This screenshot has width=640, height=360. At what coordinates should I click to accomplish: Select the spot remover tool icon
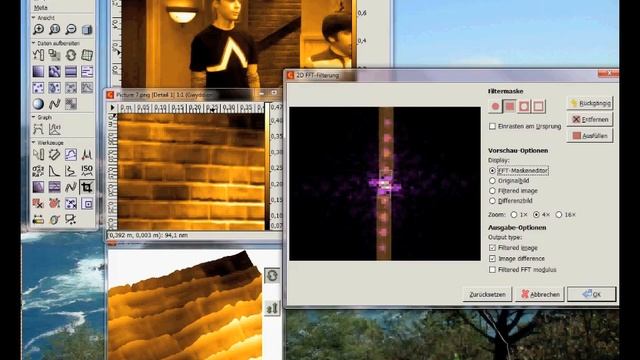tap(71, 203)
